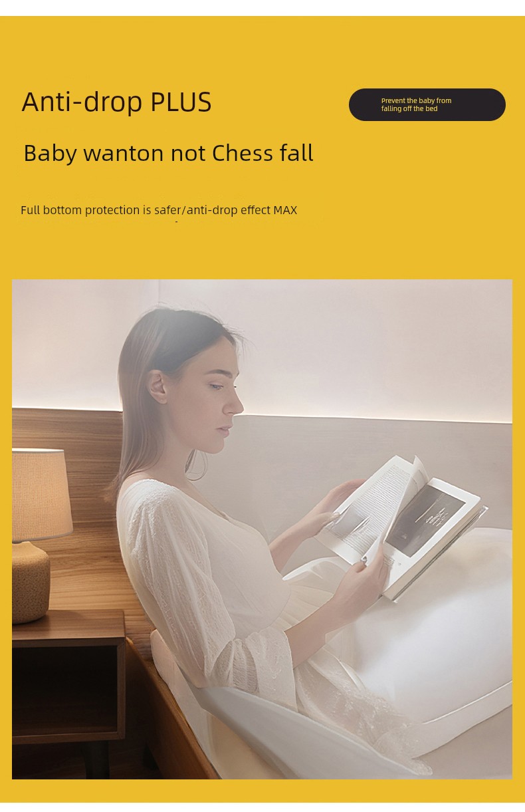Tap the dark "Prevent the baby from falling" pill
This screenshot has height=812, width=525.
tap(427, 105)
